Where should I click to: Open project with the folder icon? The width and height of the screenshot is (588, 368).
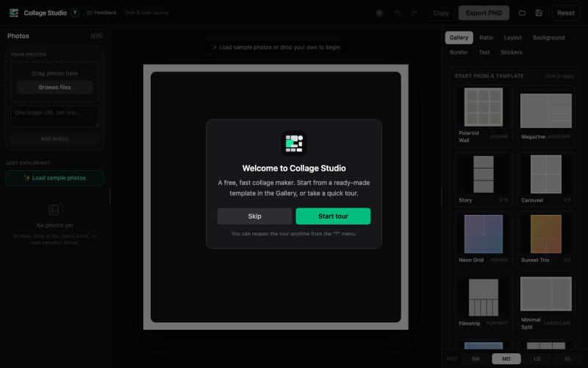pos(522,13)
